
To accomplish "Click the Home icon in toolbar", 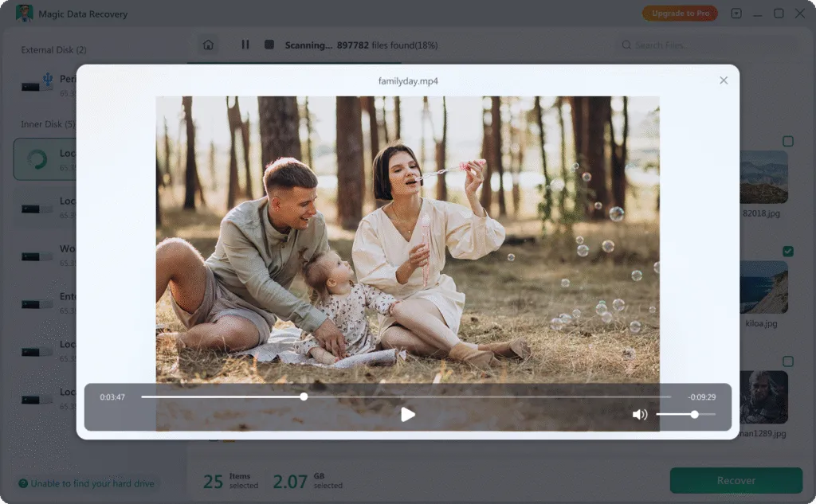I will (x=208, y=45).
